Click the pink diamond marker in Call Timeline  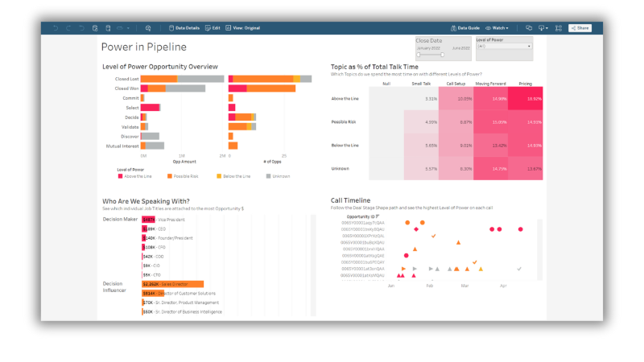(x=416, y=229)
